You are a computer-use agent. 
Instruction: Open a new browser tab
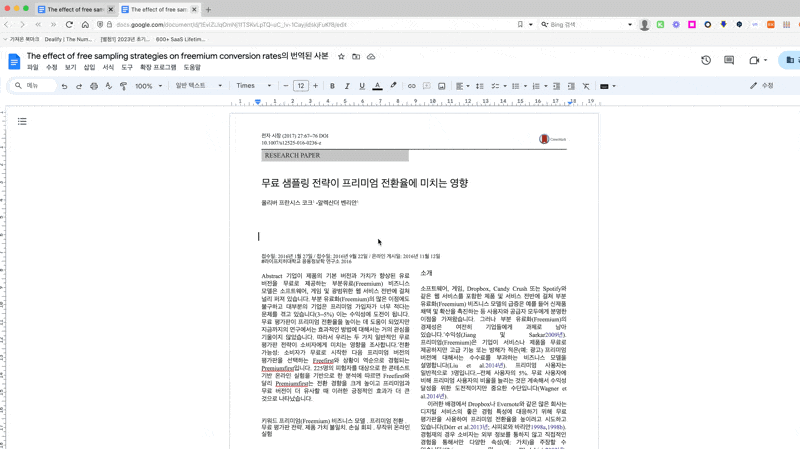[x=208, y=9]
